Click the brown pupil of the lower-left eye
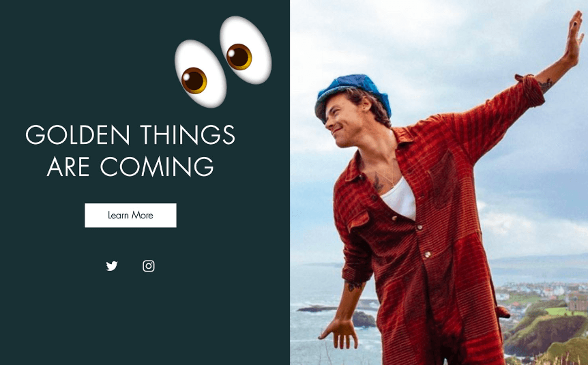Viewport: 588px width, 365px height. pyautogui.click(x=194, y=81)
